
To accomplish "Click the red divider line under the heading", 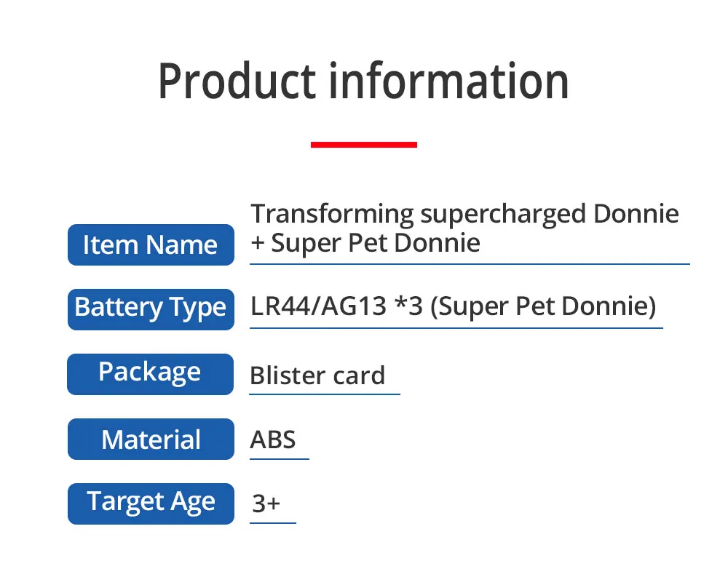I will tap(363, 145).
